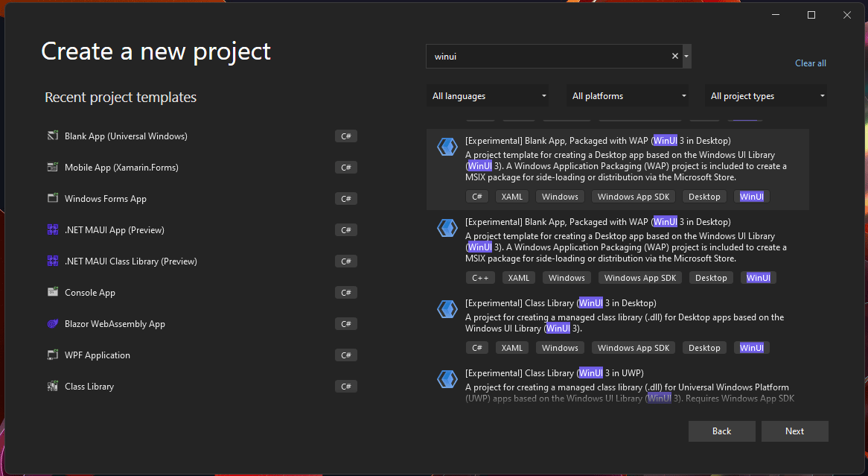
Task: Select .NET MAUI Class Library (Preview) template
Action: point(130,261)
